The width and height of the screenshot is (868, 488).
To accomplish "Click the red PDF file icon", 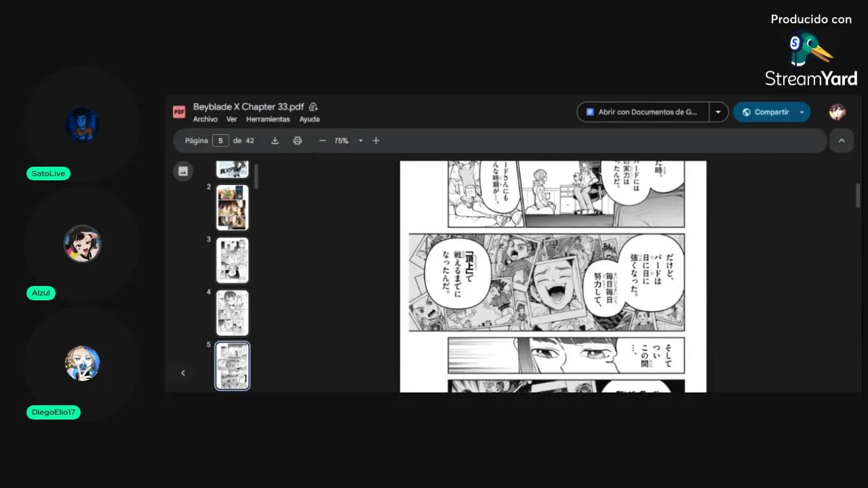I will (x=179, y=112).
